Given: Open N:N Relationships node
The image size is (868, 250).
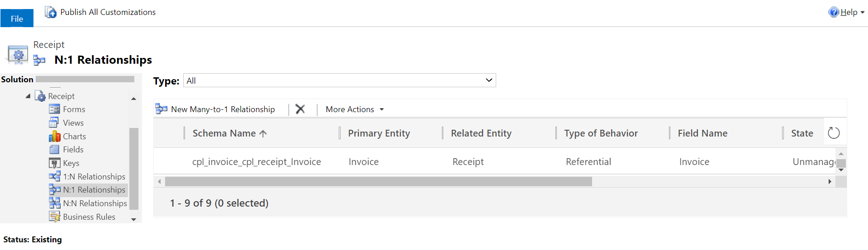Looking at the screenshot, I should pos(95,203).
